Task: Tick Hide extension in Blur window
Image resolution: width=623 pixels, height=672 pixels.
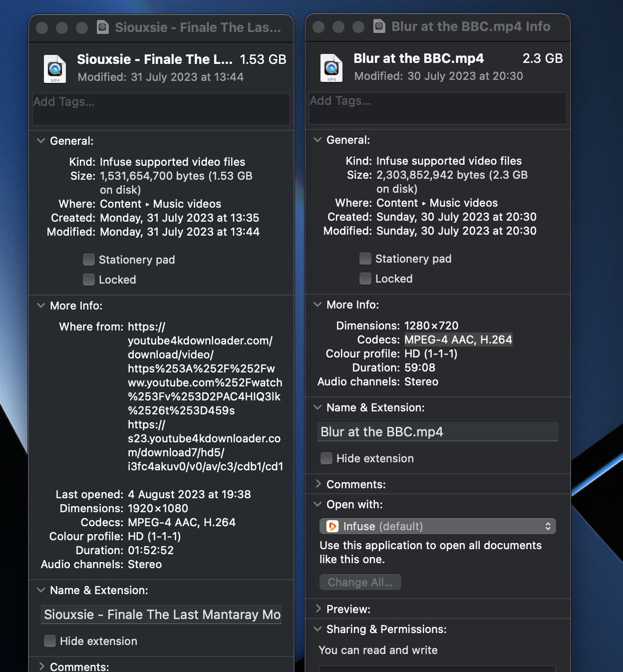Action: (x=326, y=458)
